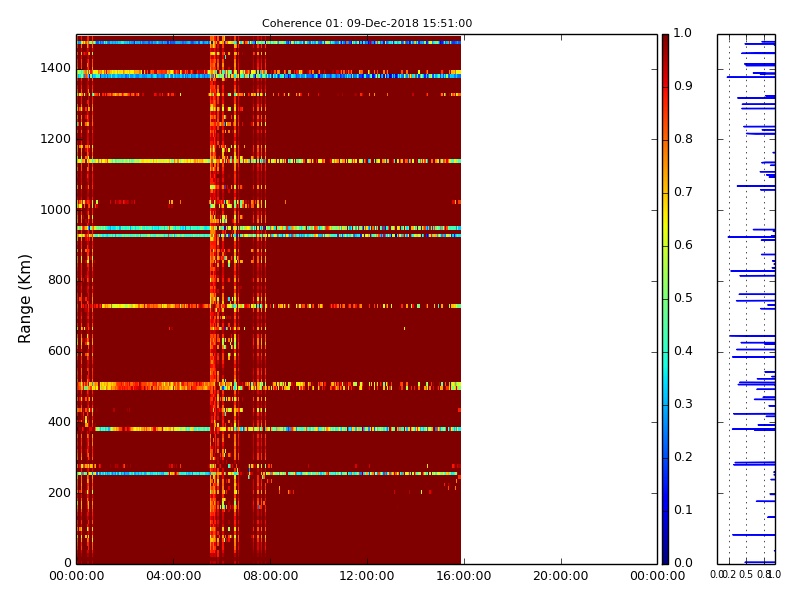Click the 16:00:00 time axis label
Image resolution: width=800 pixels, height=600 pixels.
464,576
